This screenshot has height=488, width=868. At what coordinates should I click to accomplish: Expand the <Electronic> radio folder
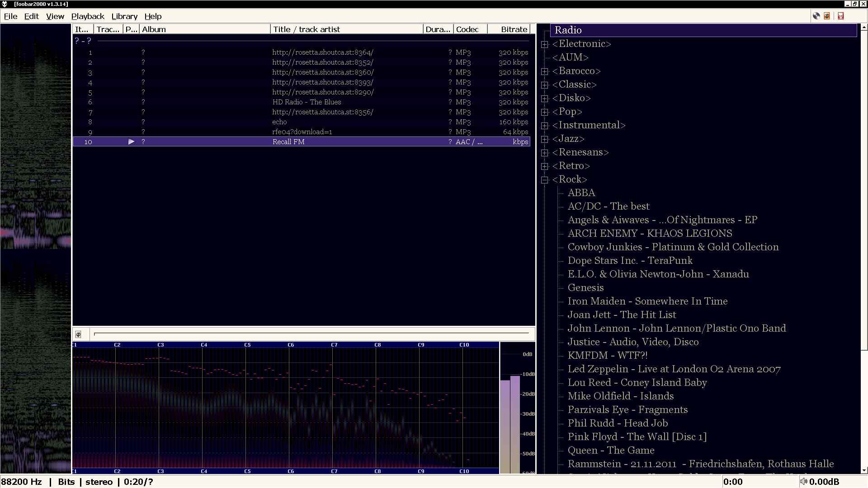pyautogui.click(x=545, y=44)
